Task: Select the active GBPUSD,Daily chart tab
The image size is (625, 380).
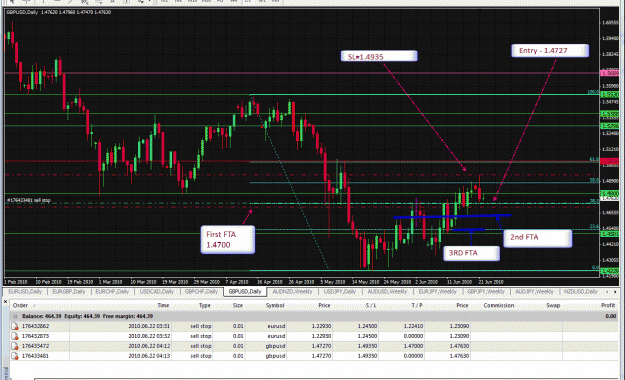Action: [x=245, y=292]
